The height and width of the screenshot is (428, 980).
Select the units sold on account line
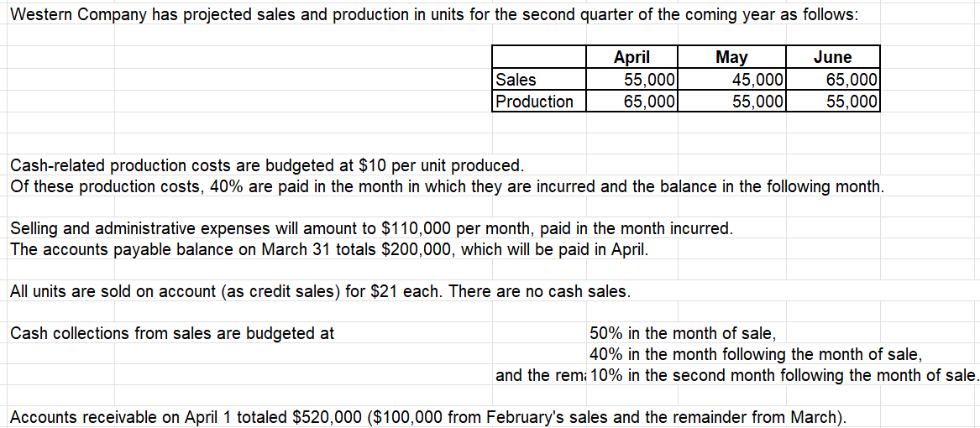[319, 292]
